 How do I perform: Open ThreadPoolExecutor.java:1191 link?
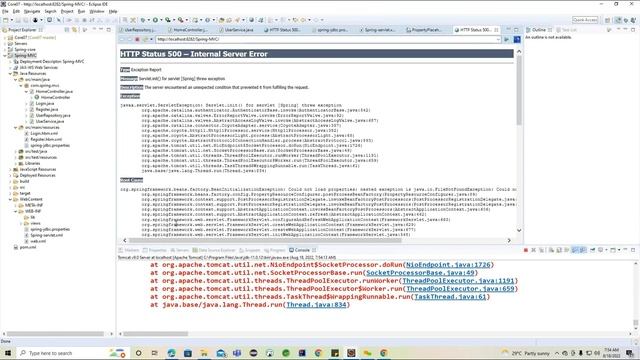point(458,281)
